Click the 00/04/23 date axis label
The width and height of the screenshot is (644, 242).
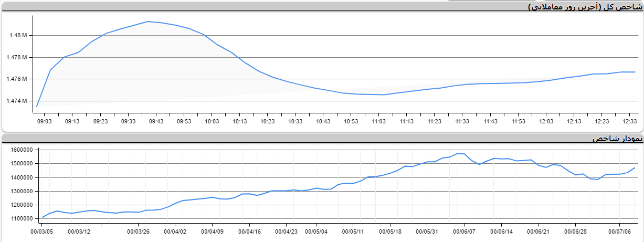coord(287,231)
